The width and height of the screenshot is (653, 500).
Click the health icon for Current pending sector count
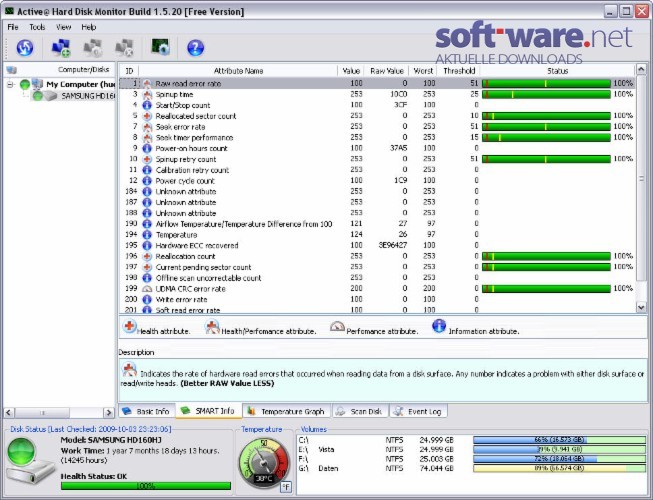(147, 267)
